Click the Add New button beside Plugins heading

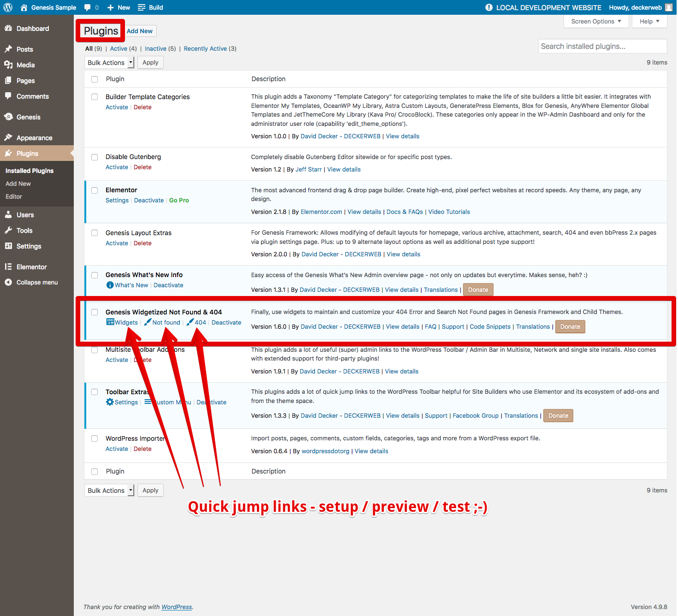[x=140, y=31]
